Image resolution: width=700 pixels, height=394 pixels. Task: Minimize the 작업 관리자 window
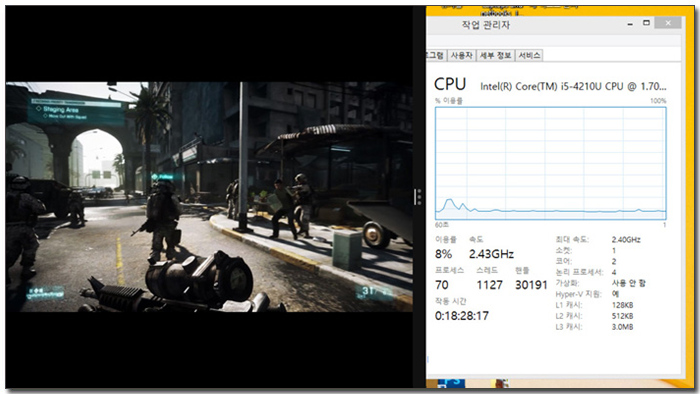[x=630, y=24]
